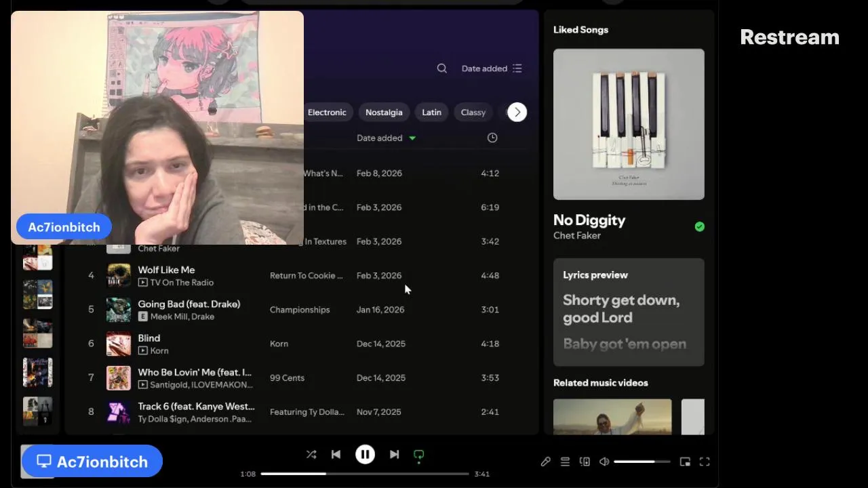Click the Jan 16, 2026 date cell
The height and width of the screenshot is (488, 868).
380,310
